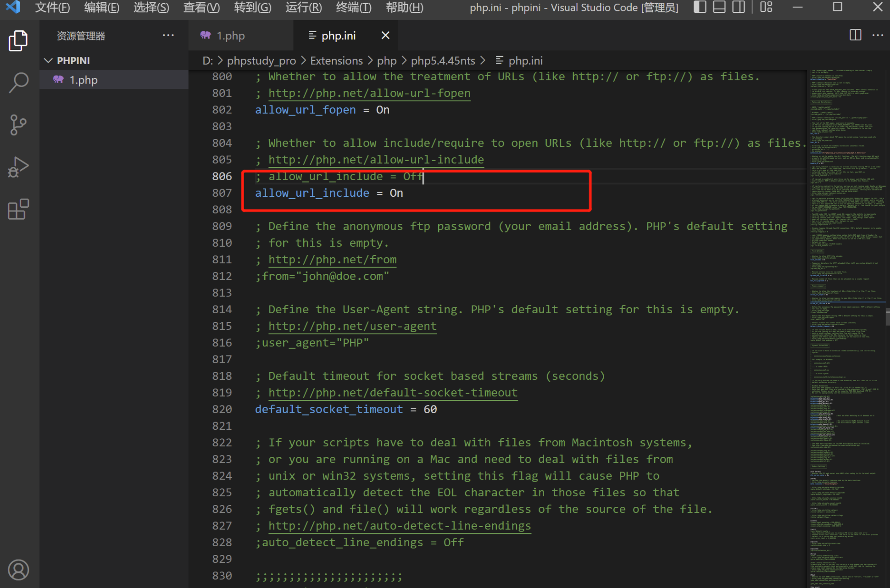The height and width of the screenshot is (588, 890).
Task: Click the 1.php tab elephant icon
Action: (206, 35)
